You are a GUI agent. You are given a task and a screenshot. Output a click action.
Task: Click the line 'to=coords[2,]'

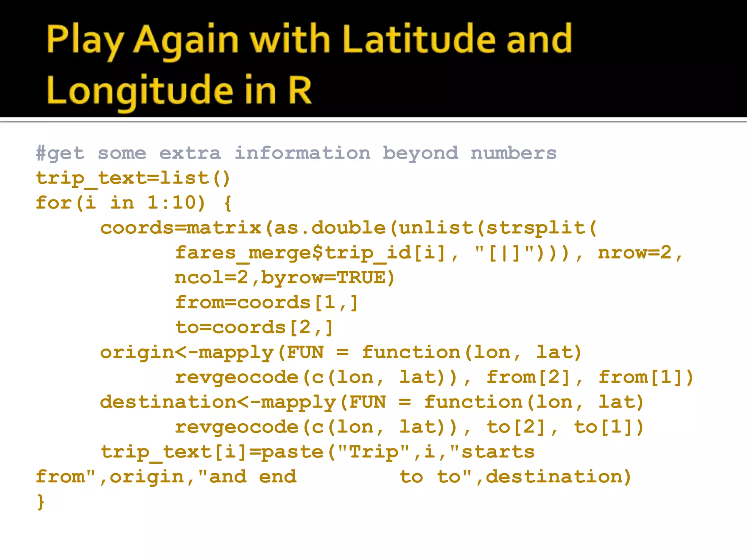(254, 328)
